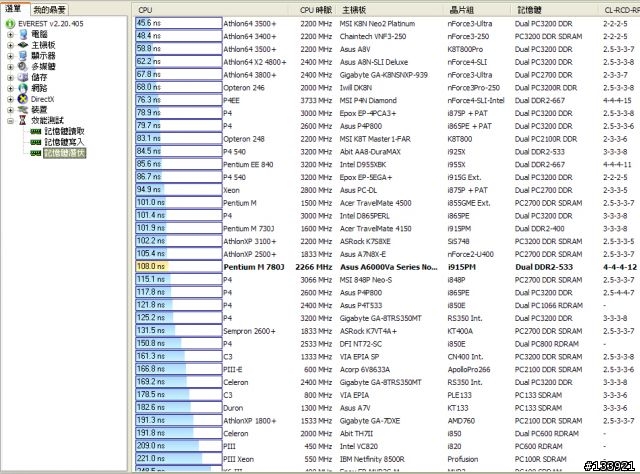Sort by the CL-RCD-RP column header
This screenshot has height=474, width=640.
620,10
